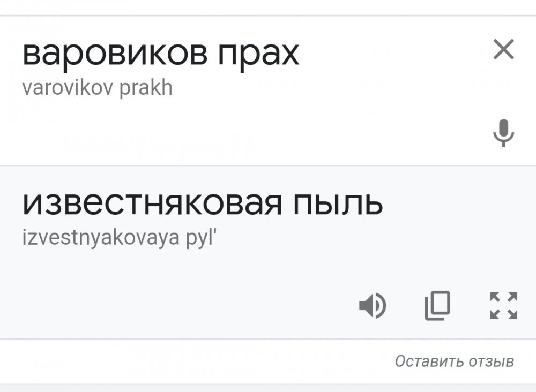536x392 pixels.
Task: Listen to the translation via speaker icon
Action: click(372, 306)
